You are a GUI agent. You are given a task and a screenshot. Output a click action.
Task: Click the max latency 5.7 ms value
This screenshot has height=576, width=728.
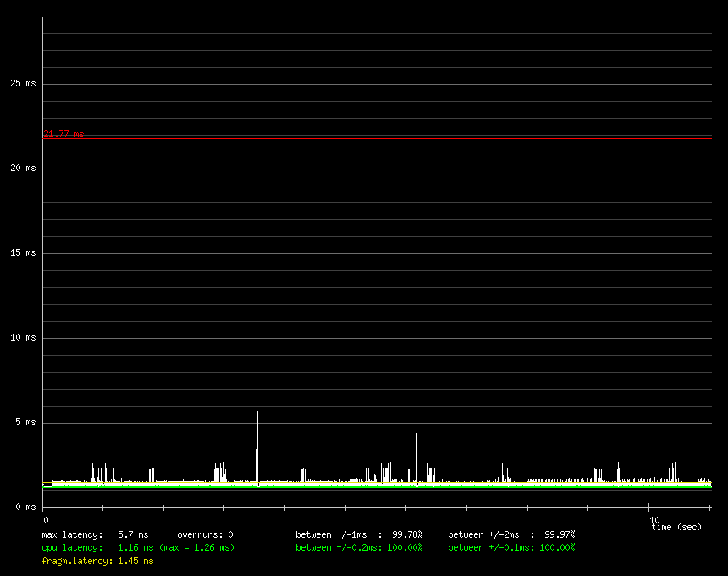tap(133, 535)
